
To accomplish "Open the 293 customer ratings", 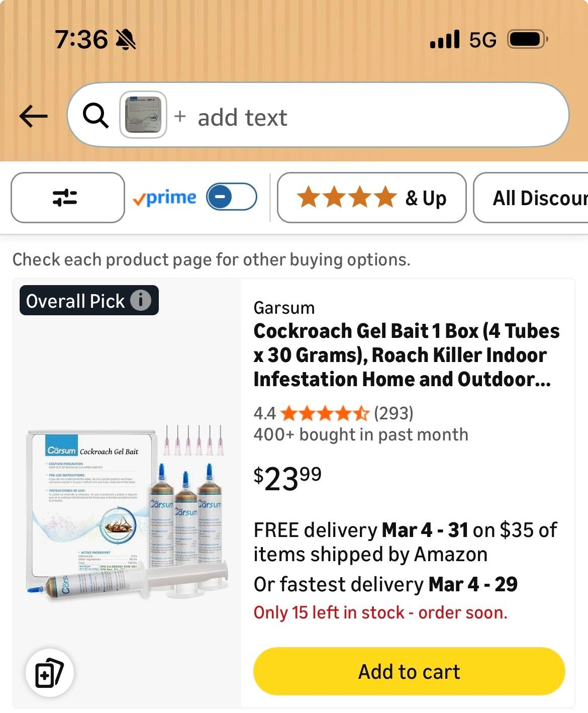I will (x=394, y=413).
